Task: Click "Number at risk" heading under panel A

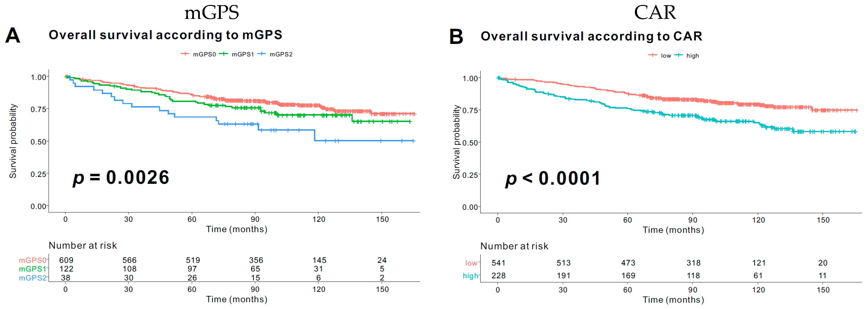Action: pyautogui.click(x=83, y=246)
